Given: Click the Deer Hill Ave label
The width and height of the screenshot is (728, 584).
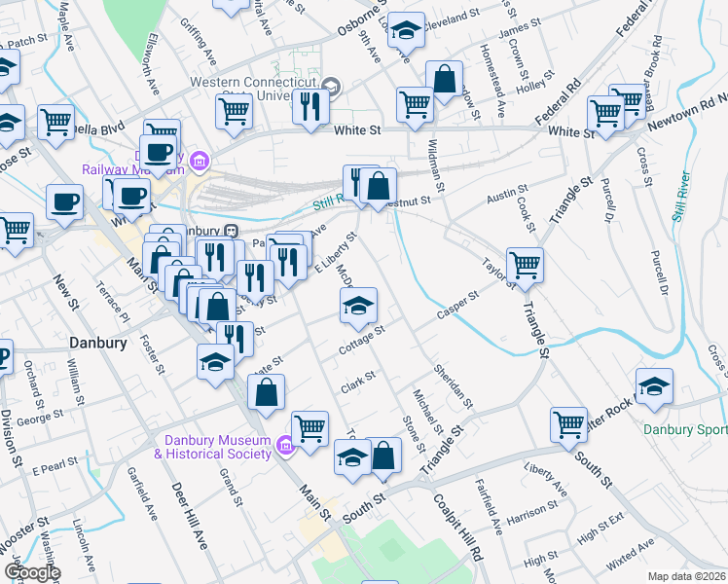Looking at the screenshot, I should pos(190,516).
